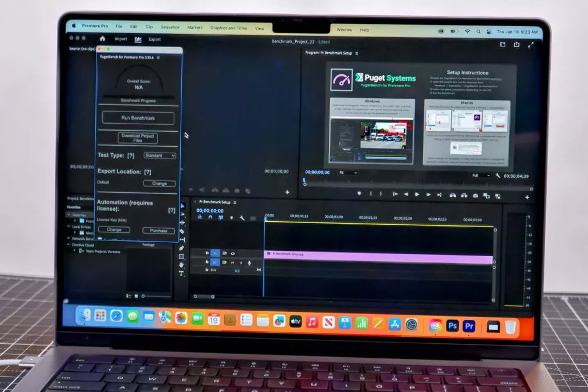Select the Selection arrow tool
Viewport: 588px width, 392px height.
182,206
